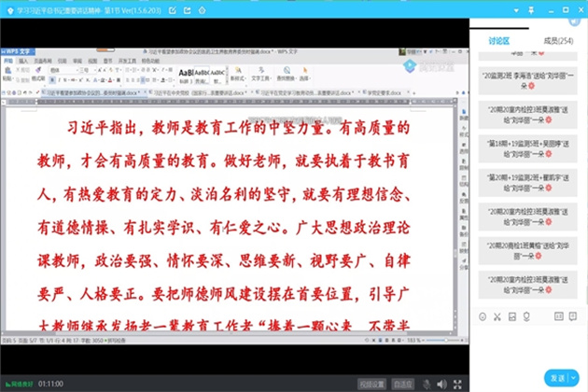Click the chat bubble icon in chat toolbar
This screenshot has height=392, width=588.
(573, 316)
